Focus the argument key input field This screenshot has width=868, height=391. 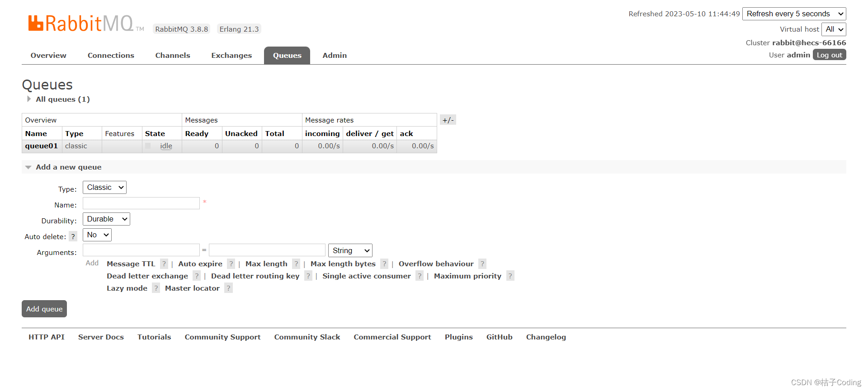(x=141, y=250)
